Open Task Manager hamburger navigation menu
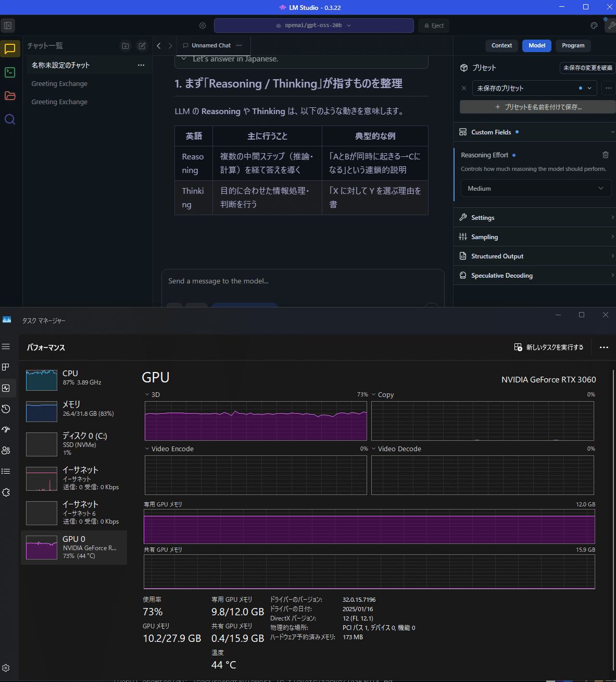The height and width of the screenshot is (682, 616). point(6,346)
